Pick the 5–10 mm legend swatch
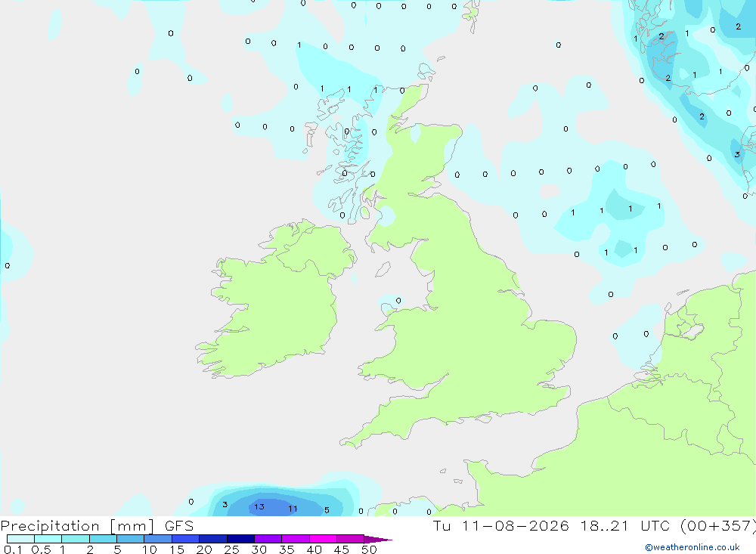The height and width of the screenshot is (554, 756). click(x=131, y=539)
